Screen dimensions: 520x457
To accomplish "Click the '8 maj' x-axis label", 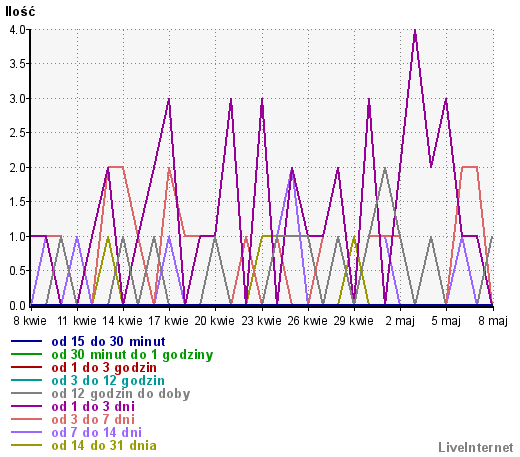I will [x=493, y=321].
